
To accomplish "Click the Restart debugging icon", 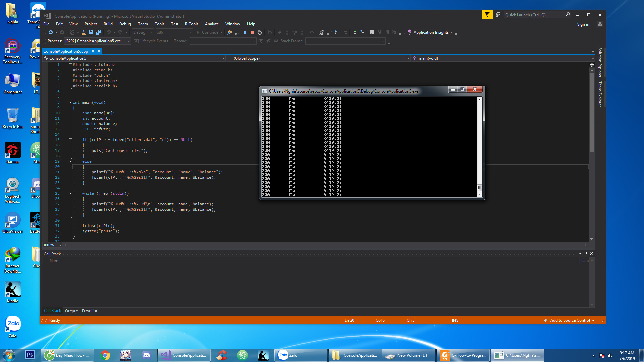I will (x=260, y=32).
